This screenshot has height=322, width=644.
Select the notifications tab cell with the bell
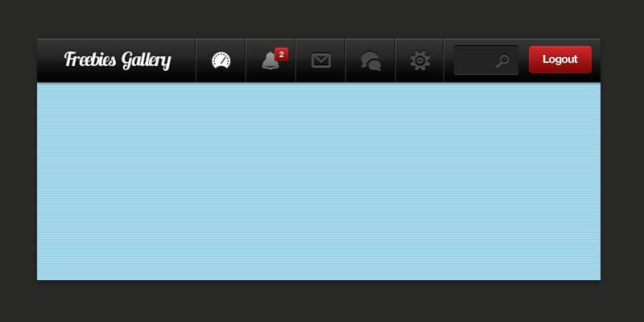point(270,61)
